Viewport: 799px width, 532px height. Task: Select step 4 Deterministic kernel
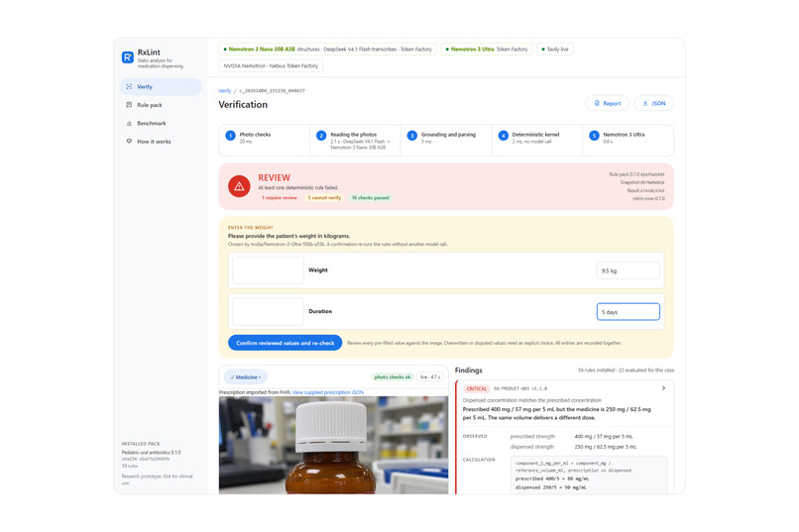[537, 140]
